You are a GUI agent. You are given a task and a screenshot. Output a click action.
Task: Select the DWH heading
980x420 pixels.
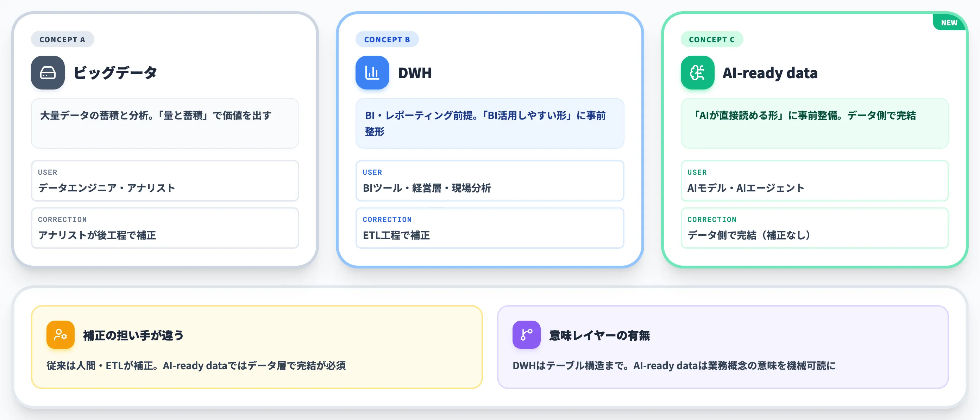(415, 73)
